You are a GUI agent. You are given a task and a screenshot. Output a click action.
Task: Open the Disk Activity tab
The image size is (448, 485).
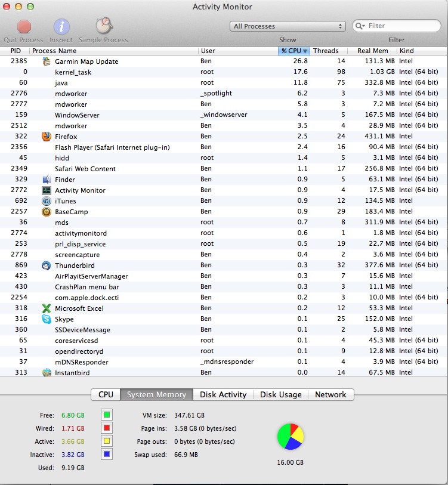point(223,394)
